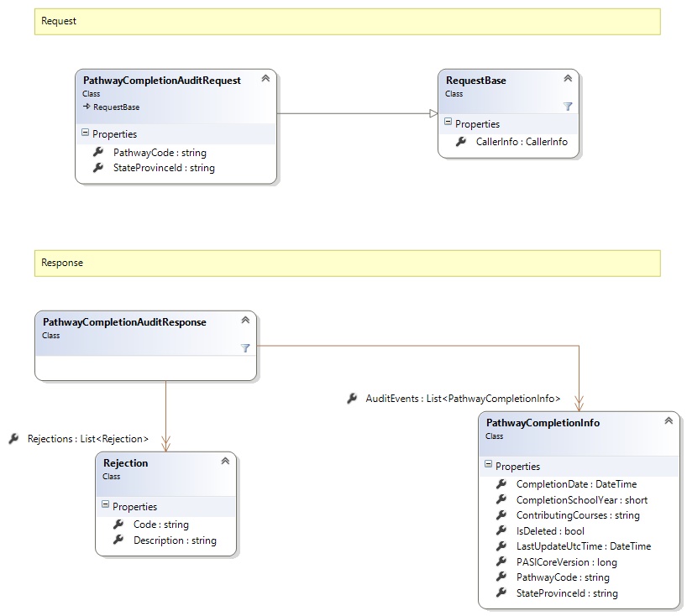This screenshot has height=616, width=687.
Task: Collapse Properties section in Rejection class
Action: click(x=105, y=506)
